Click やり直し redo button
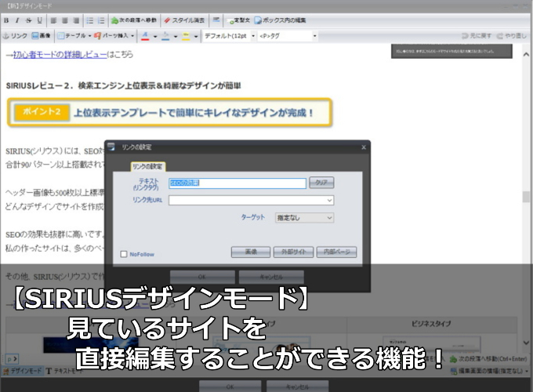This screenshot has width=533, height=392. (512, 36)
